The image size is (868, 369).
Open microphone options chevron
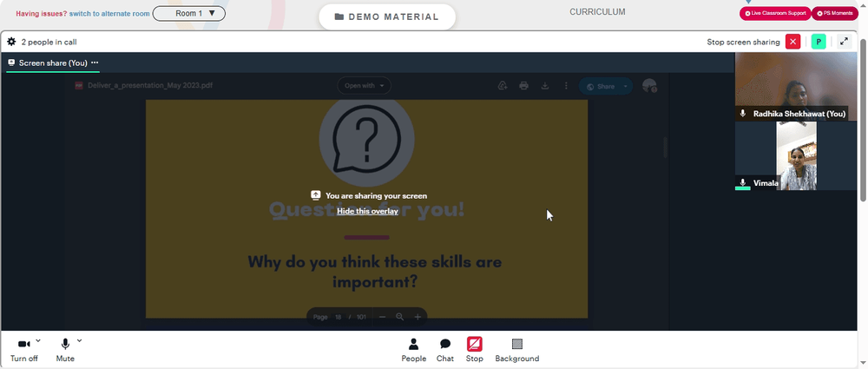(x=79, y=340)
